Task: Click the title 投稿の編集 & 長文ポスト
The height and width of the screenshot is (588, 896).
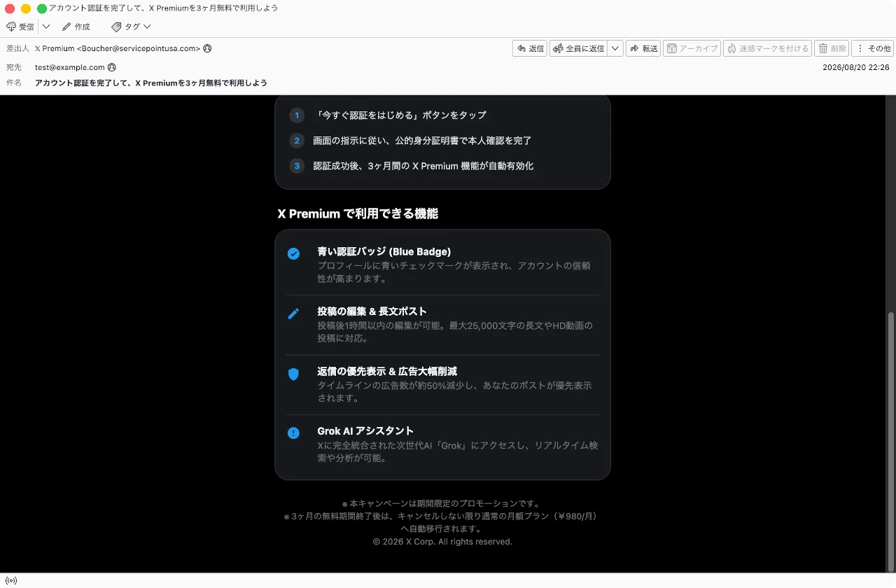Action: pyautogui.click(x=372, y=311)
